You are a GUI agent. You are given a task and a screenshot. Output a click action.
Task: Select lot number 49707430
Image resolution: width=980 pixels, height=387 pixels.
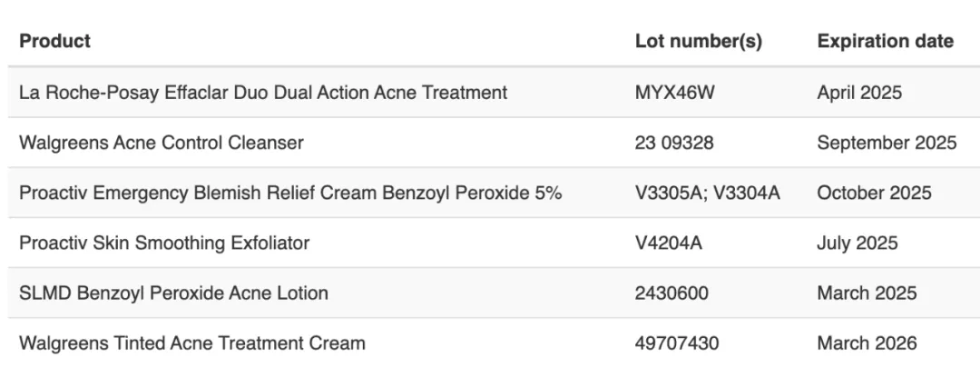coord(677,343)
